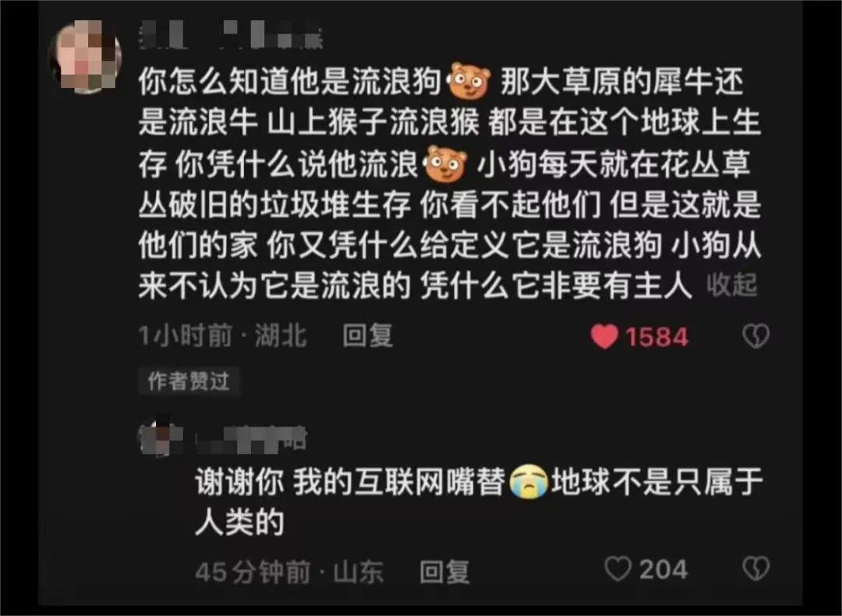Viewport: 842px width, 616px height.
Task: Tap the 1小时前 · 湖北 timestamp
Action: tap(223, 336)
